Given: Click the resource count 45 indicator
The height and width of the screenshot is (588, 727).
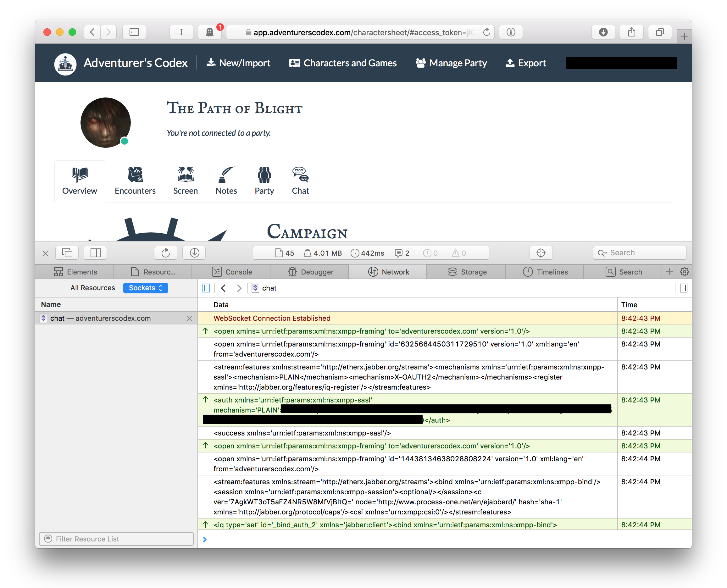Looking at the screenshot, I should [285, 253].
